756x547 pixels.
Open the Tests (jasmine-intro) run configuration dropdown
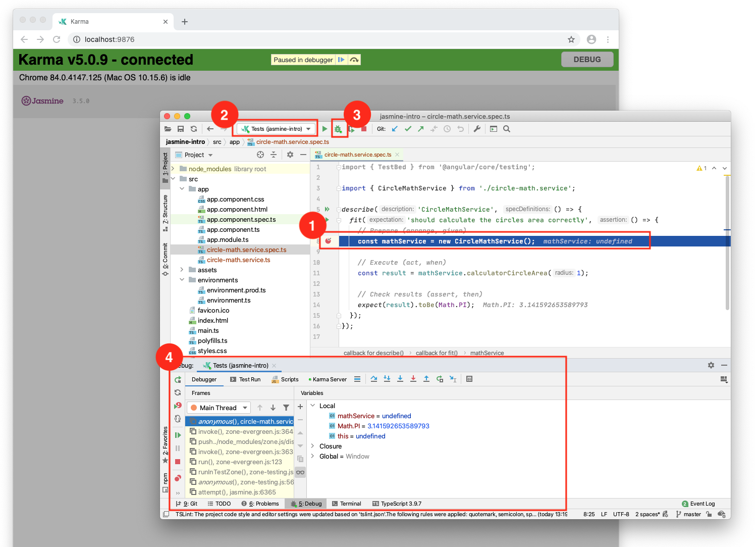[x=277, y=129]
